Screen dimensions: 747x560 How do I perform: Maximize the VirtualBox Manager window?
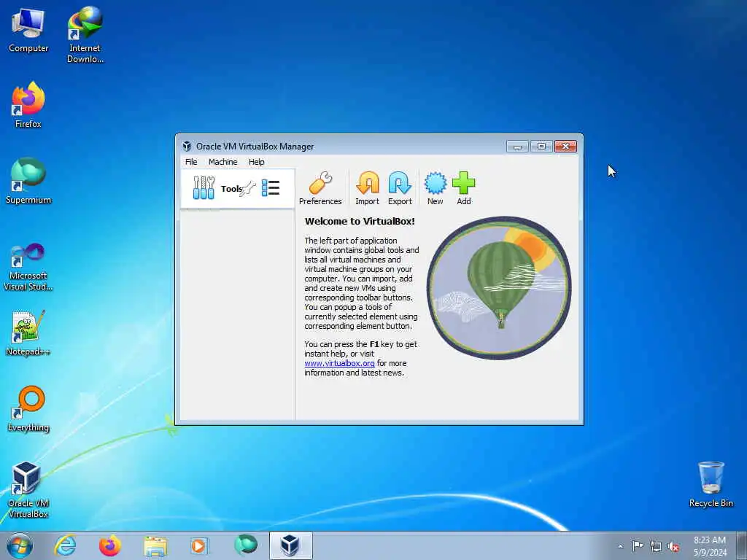point(541,146)
